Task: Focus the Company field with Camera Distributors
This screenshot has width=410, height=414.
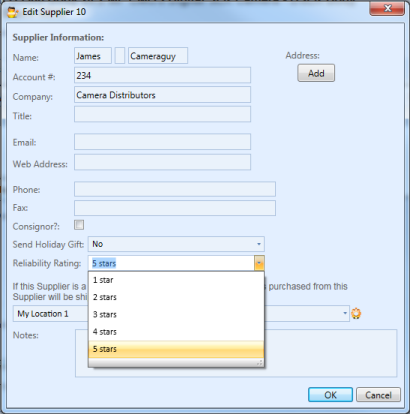Action: click(x=162, y=95)
